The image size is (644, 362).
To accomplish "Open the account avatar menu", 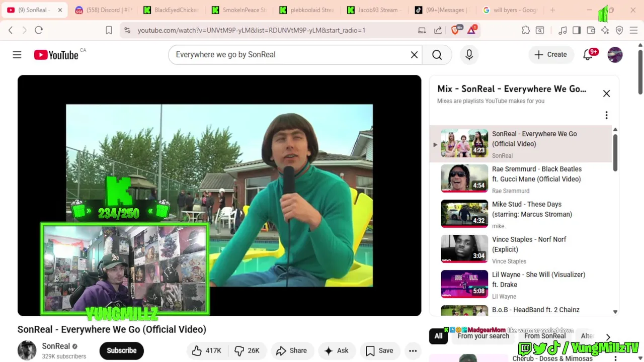I will 615,55.
